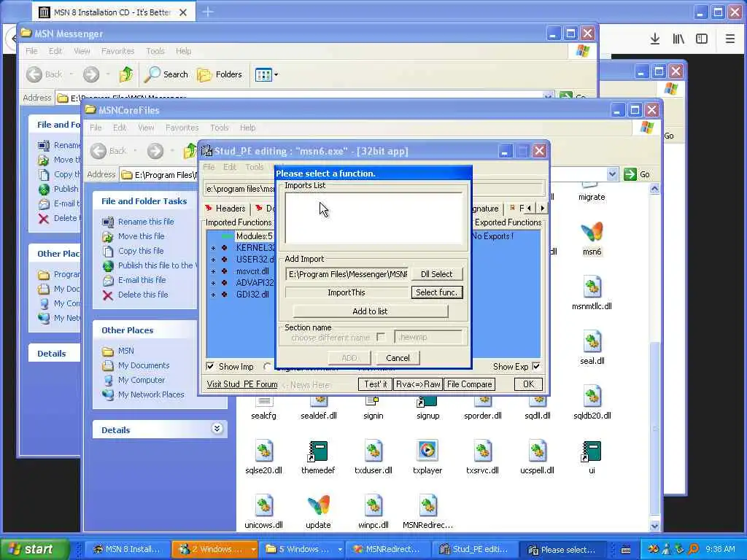The height and width of the screenshot is (560, 747).
Task: Select the winpc.dll file icon
Action: click(x=373, y=506)
